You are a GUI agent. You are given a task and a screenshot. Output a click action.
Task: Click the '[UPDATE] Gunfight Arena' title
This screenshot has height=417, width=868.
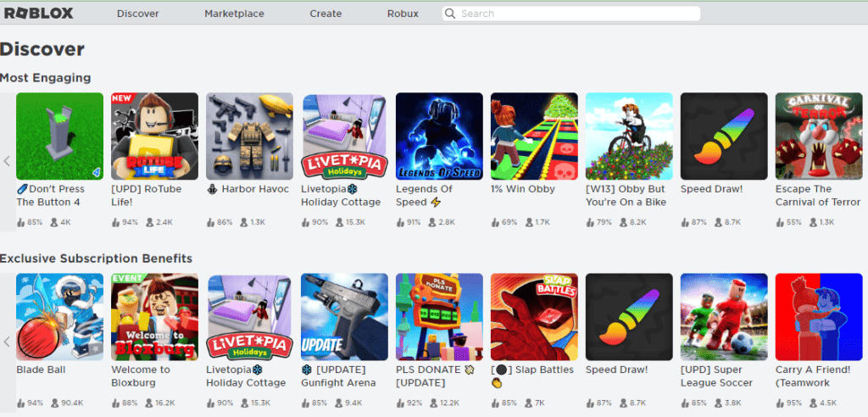[x=339, y=376]
